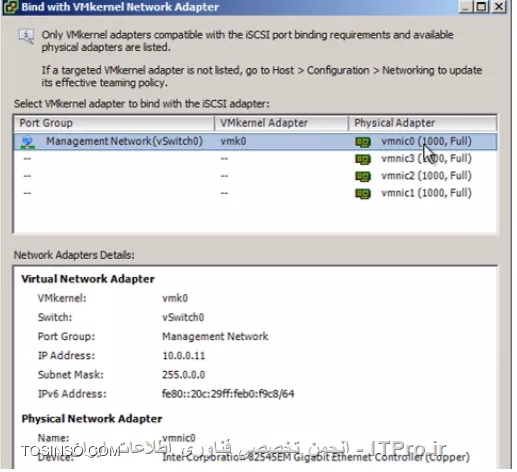Screen dimensions: 517x472
Task: Click the info icon beside the description text
Action: point(26,36)
